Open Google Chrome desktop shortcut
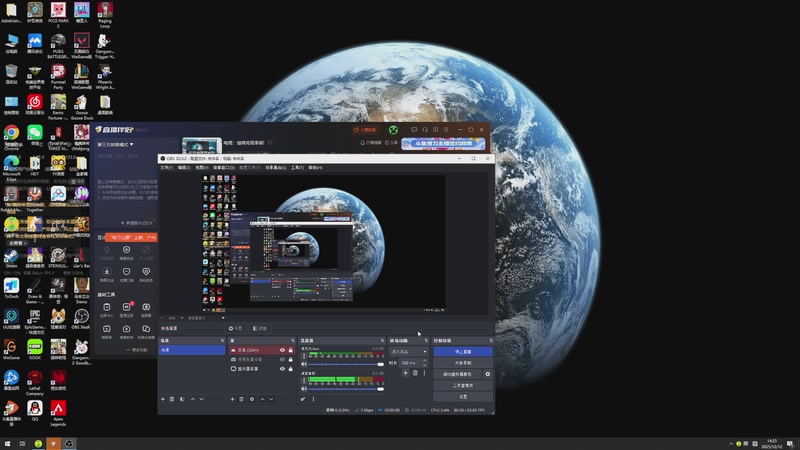The width and height of the screenshot is (800, 450). pyautogui.click(x=11, y=137)
